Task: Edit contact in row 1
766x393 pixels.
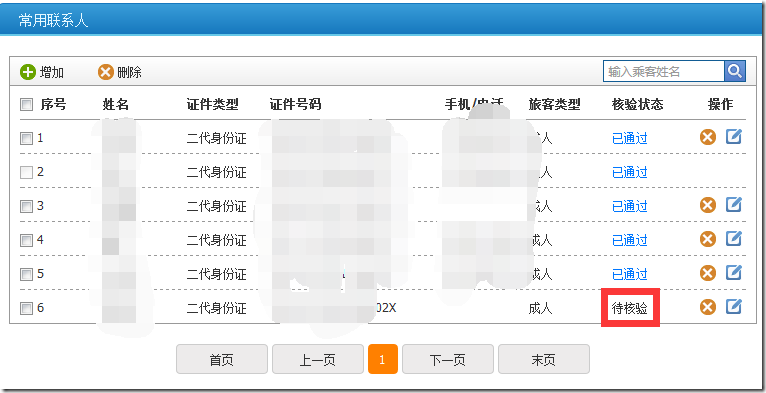Action: click(734, 136)
